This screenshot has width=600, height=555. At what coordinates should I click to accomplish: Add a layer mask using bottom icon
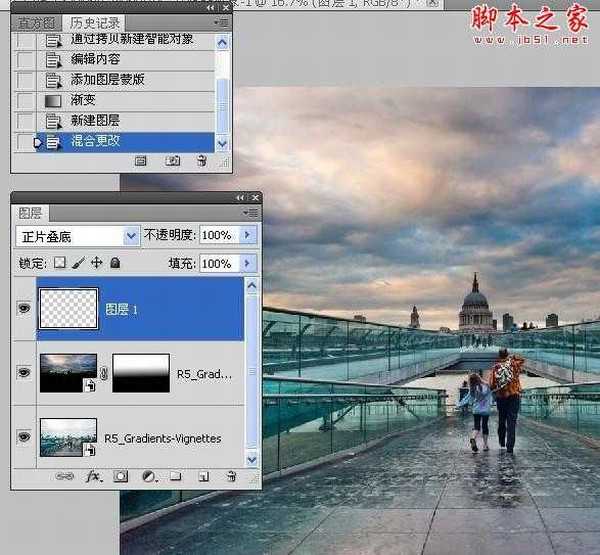click(x=121, y=477)
